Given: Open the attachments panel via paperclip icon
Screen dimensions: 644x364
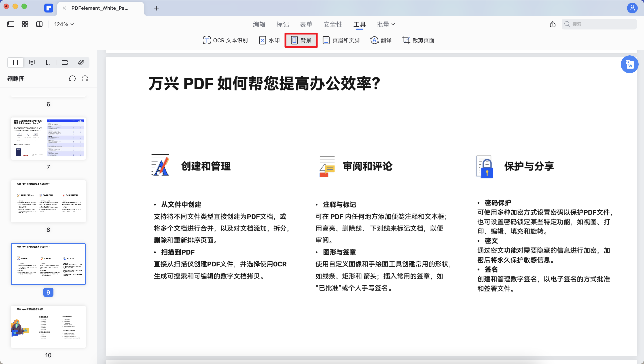Looking at the screenshot, I should [81, 62].
